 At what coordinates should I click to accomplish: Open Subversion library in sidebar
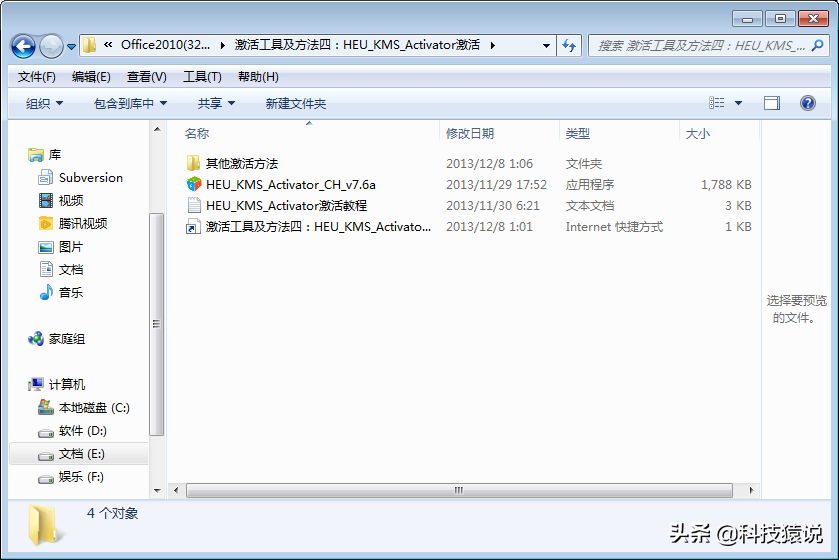point(90,178)
